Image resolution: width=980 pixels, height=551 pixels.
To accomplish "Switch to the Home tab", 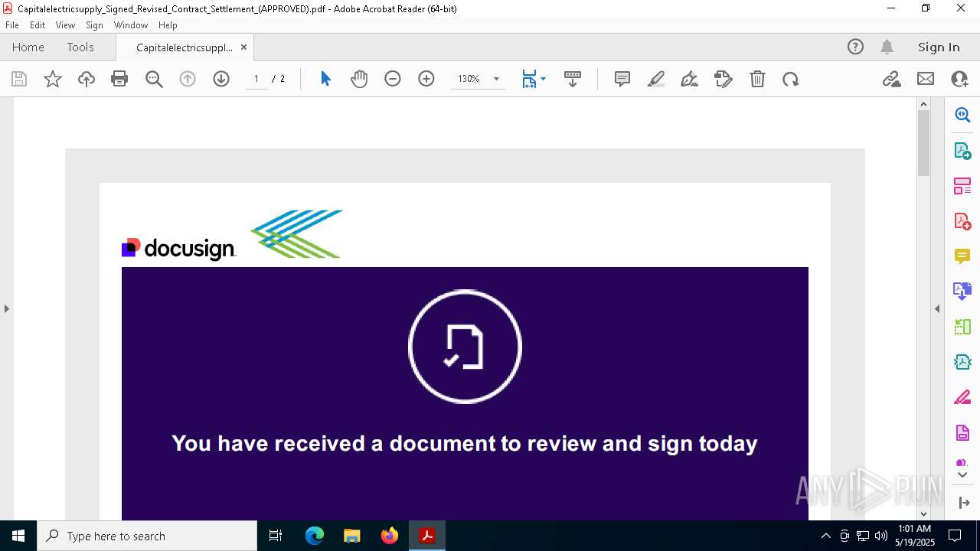I will tap(28, 47).
